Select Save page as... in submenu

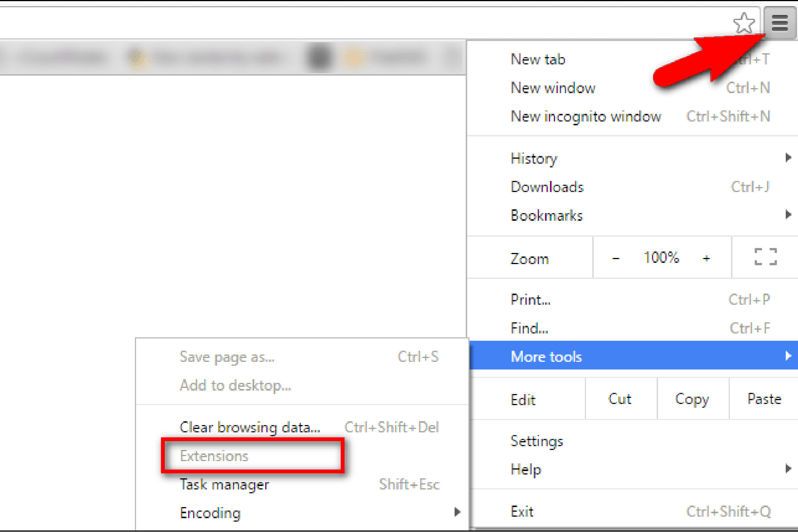[x=302, y=357]
